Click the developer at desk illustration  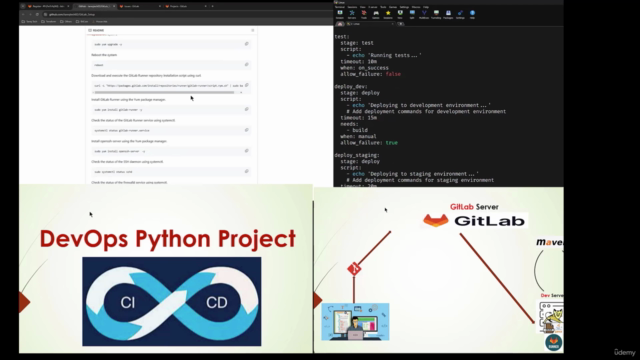point(355,322)
